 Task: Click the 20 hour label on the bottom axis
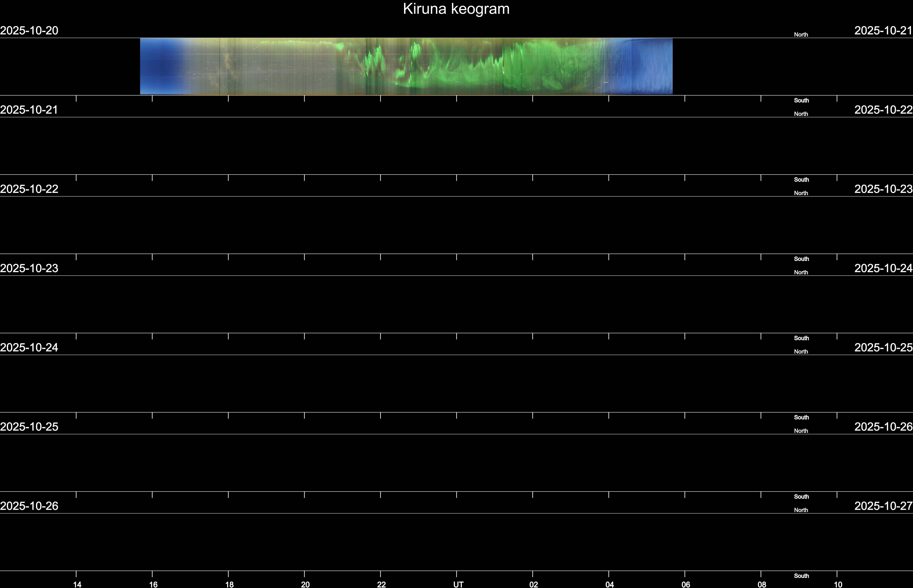(305, 584)
